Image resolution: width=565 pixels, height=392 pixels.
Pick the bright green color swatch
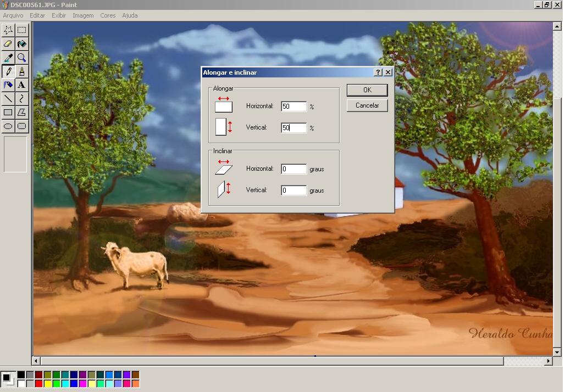coord(56,384)
